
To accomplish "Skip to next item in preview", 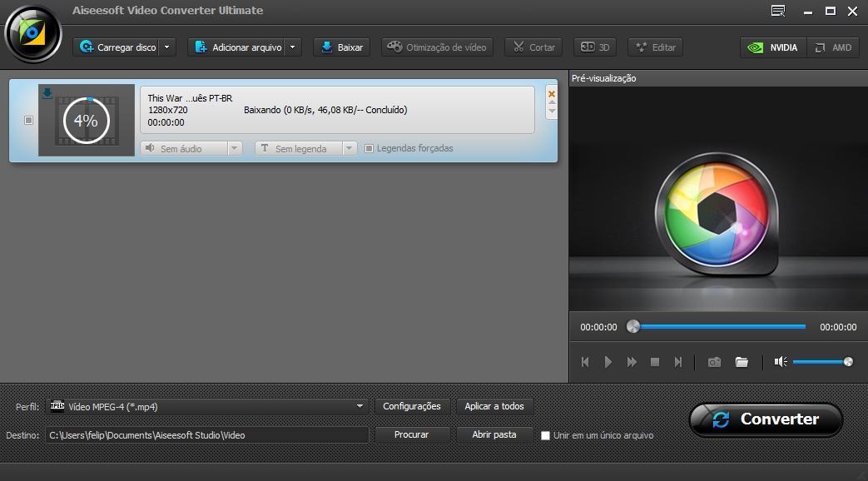I will coord(678,362).
